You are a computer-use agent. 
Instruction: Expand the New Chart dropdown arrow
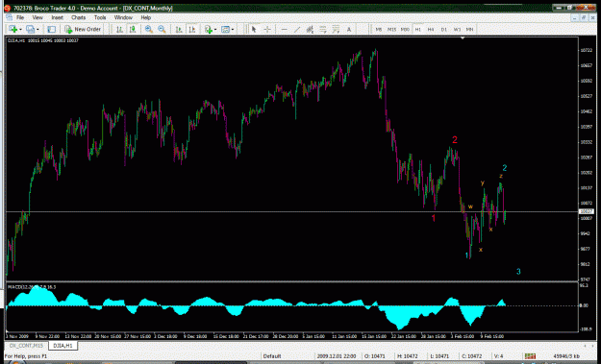(20, 30)
